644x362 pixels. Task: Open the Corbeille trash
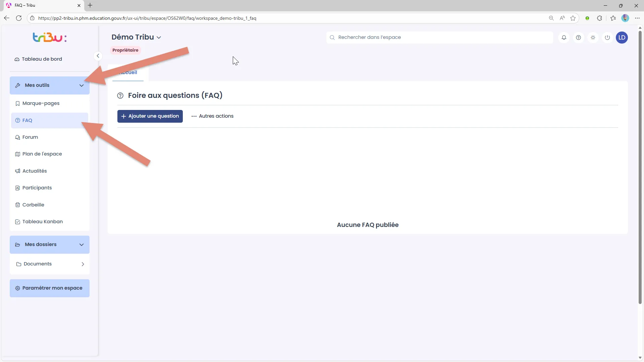click(50, 205)
